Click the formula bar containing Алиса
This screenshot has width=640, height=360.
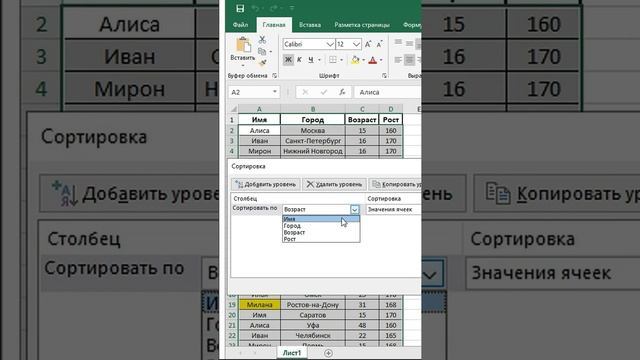click(x=388, y=92)
